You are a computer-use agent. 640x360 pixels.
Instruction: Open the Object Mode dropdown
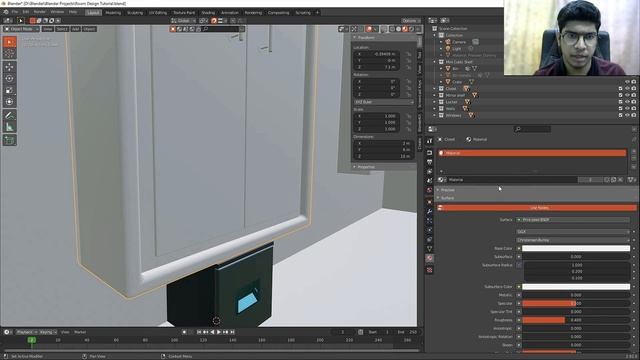coord(22,29)
